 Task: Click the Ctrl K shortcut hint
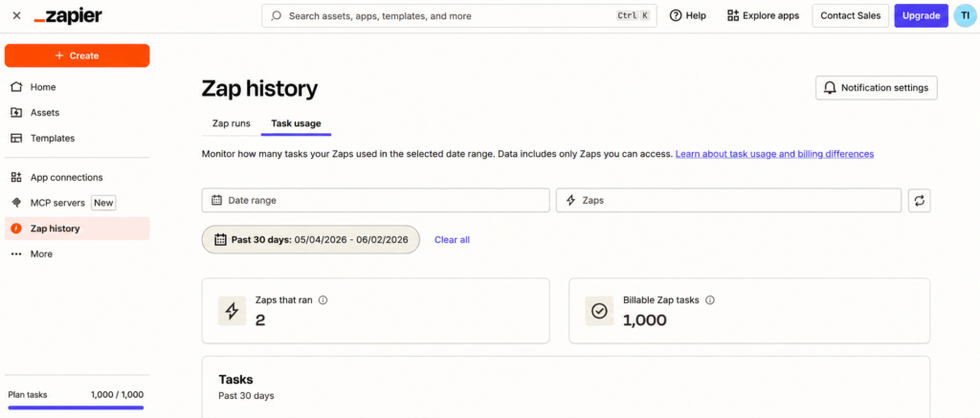point(633,16)
